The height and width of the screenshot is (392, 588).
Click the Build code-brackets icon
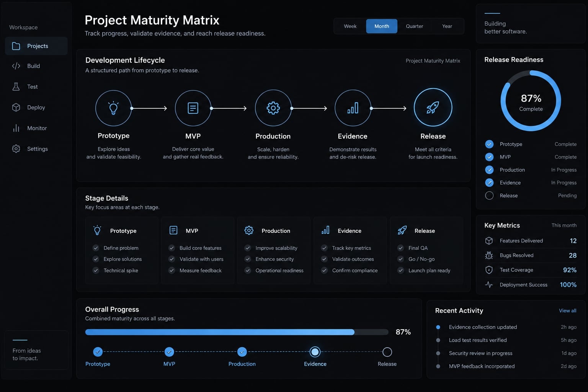pos(16,66)
